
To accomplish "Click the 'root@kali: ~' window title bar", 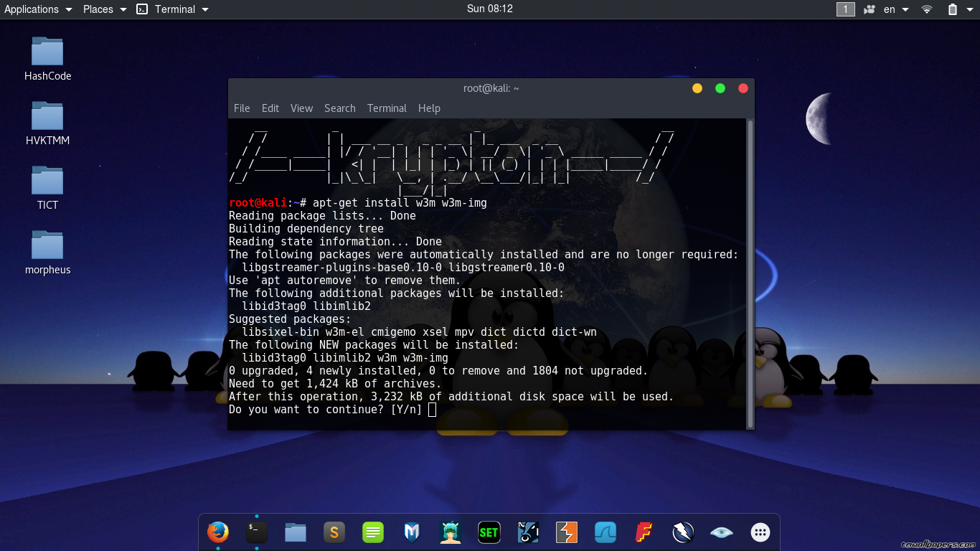I will click(x=491, y=88).
